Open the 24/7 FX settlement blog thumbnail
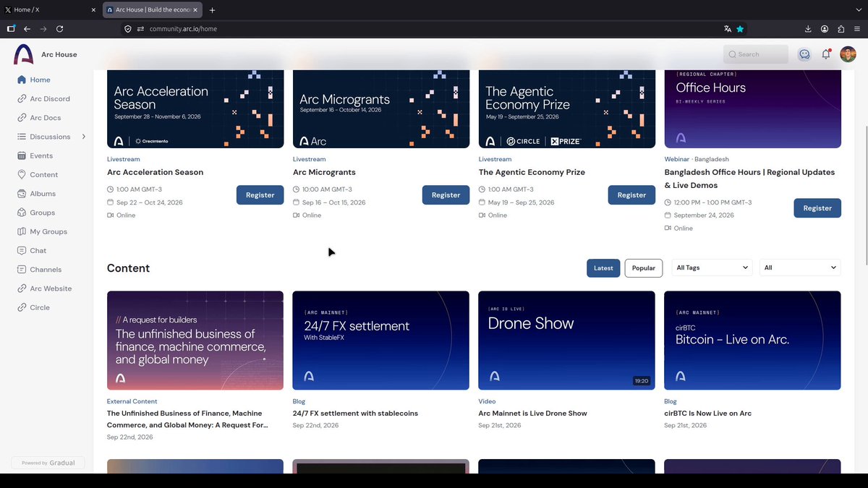Viewport: 868px width, 488px height. [x=381, y=341]
